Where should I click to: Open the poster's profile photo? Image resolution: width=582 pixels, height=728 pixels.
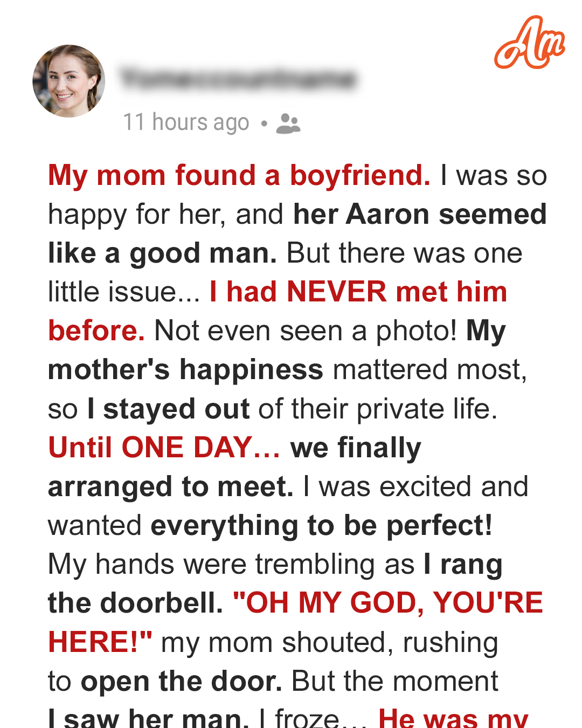coord(68,81)
